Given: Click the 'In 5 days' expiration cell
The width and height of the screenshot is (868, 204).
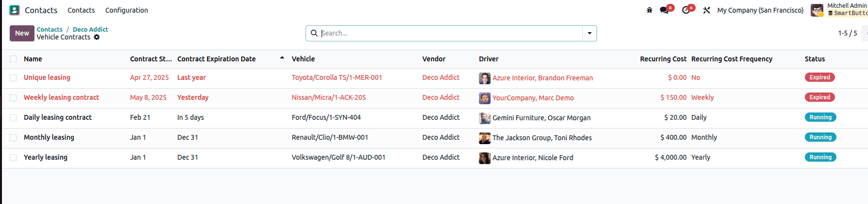Looking at the screenshot, I should (x=190, y=117).
